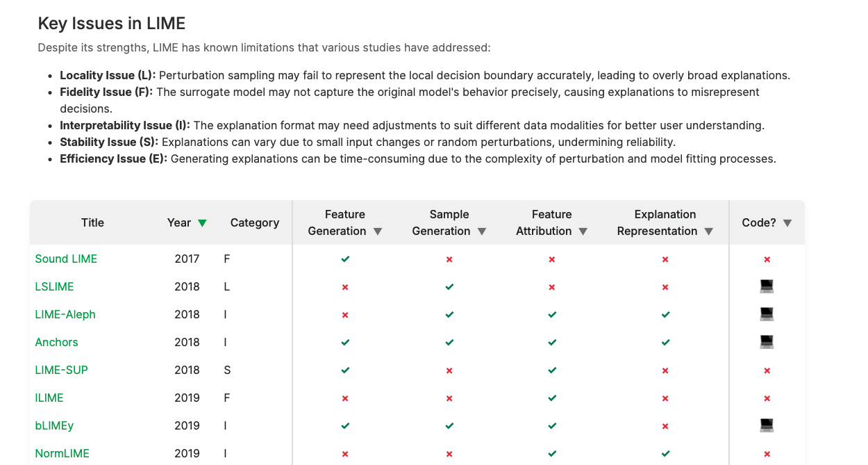Click Sound LIME Feature Generation checkmark
The height and width of the screenshot is (465, 868).
345,259
